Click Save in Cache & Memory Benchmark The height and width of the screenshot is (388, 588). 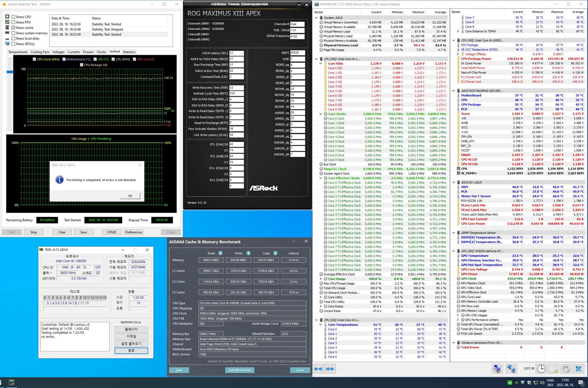pos(179,370)
